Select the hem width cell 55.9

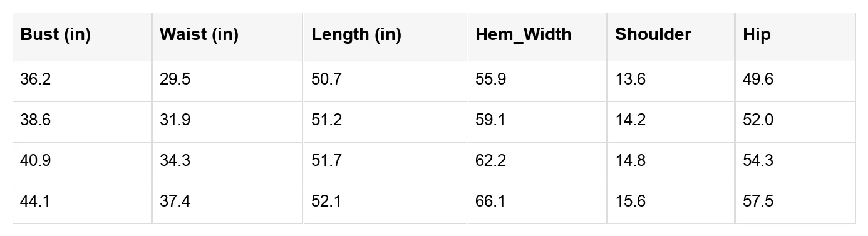[x=538, y=81]
